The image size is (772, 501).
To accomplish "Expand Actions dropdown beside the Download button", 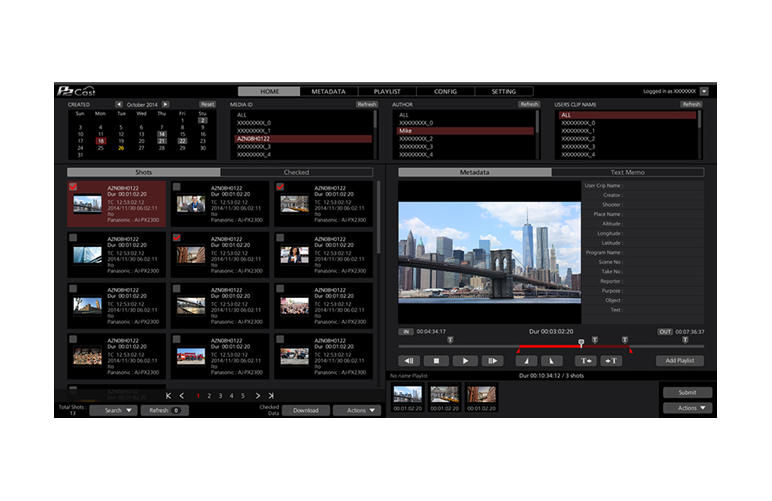I will pyautogui.click(x=358, y=410).
